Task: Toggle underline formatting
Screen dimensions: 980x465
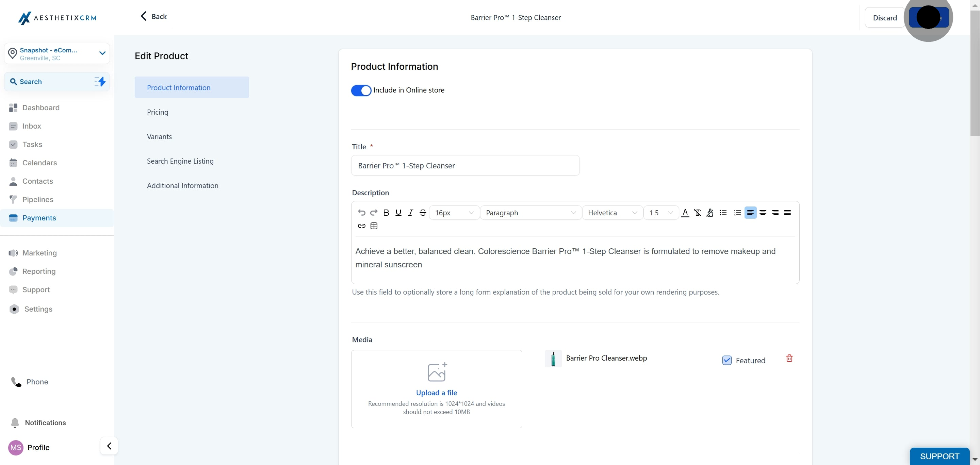Action: 398,213
